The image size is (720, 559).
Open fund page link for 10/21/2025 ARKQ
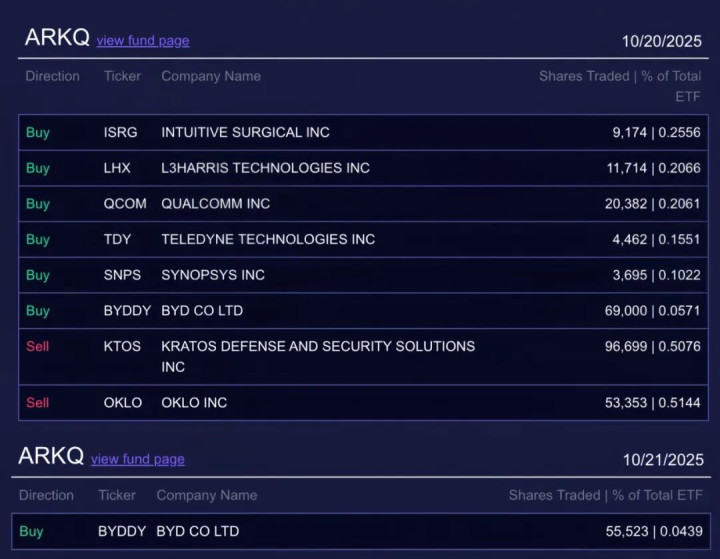[x=137, y=459]
